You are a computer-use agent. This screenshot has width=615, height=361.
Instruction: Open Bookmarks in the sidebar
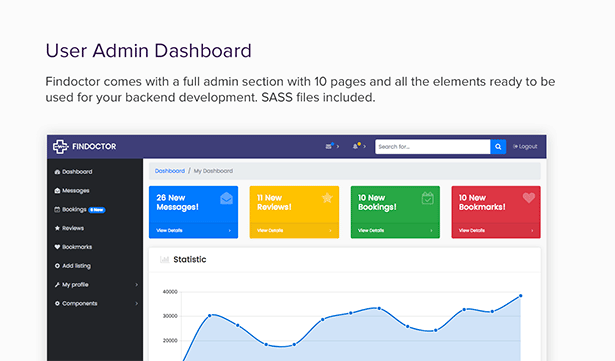pos(77,247)
